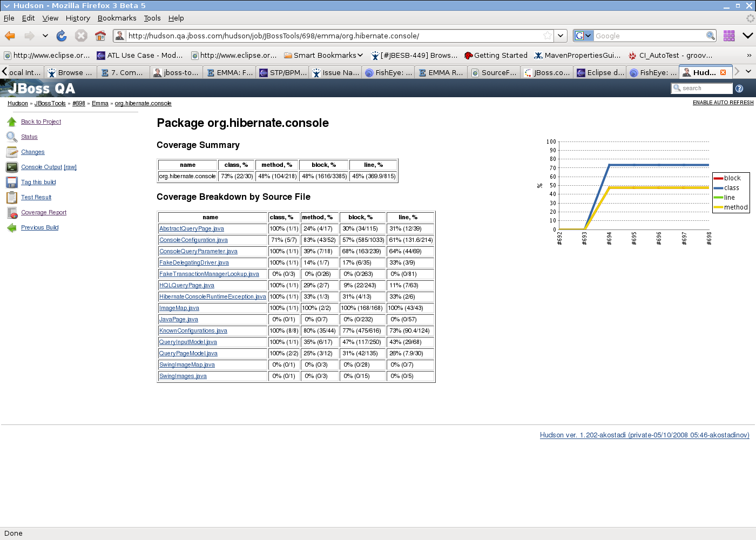Open HQLQueryPage.java coverage link

(187, 285)
